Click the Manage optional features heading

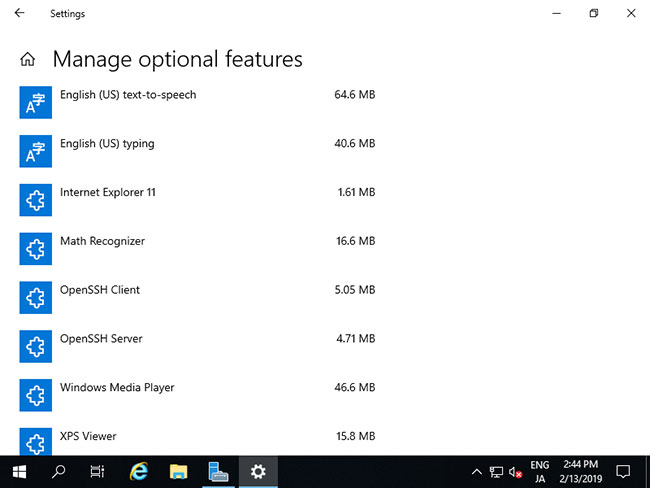pos(178,59)
